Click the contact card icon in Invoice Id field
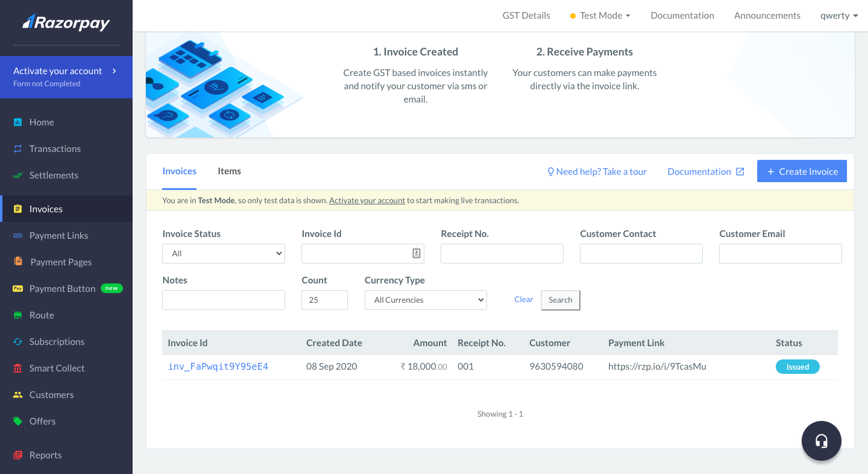The image size is (868, 474). tap(417, 253)
